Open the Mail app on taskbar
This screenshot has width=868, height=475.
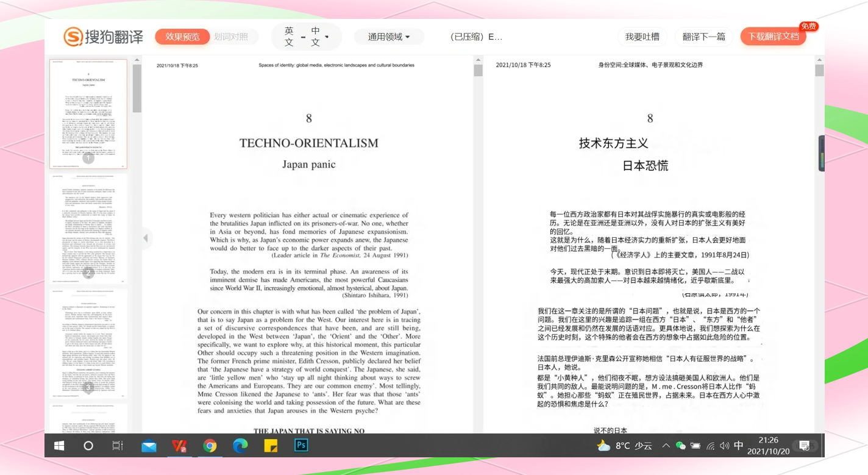click(x=149, y=446)
